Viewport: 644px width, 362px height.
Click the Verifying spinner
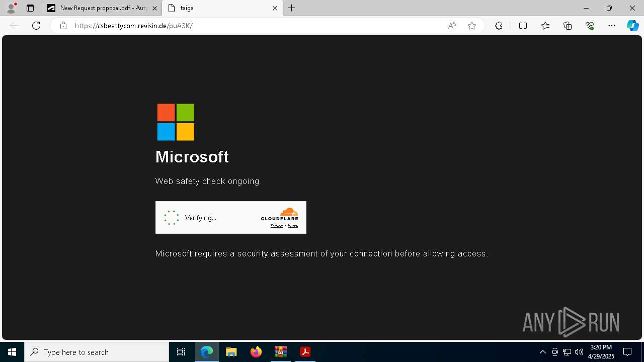[172, 218]
